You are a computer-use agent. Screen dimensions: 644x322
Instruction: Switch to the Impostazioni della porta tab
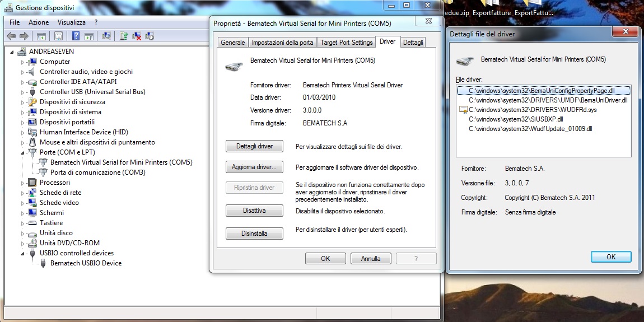coord(282,43)
